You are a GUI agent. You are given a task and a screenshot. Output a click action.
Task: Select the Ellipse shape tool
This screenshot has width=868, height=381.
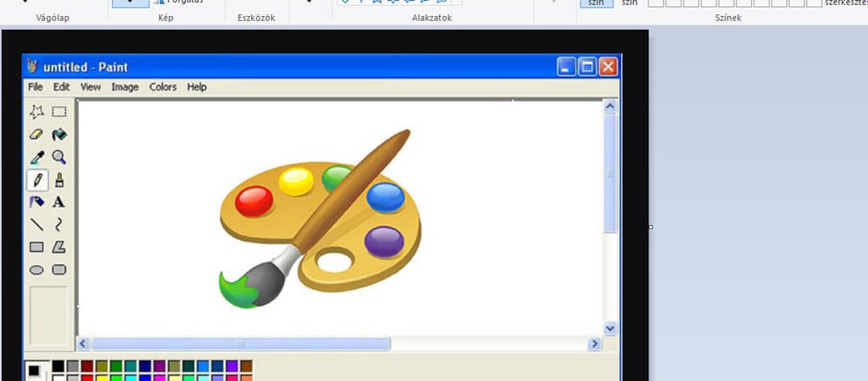(36, 270)
